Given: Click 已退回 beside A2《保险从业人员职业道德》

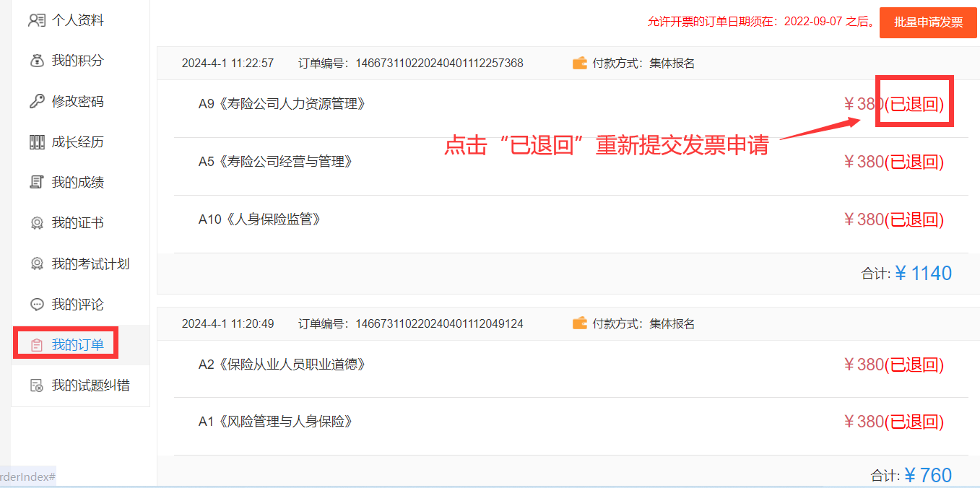Looking at the screenshot, I should (x=914, y=365).
